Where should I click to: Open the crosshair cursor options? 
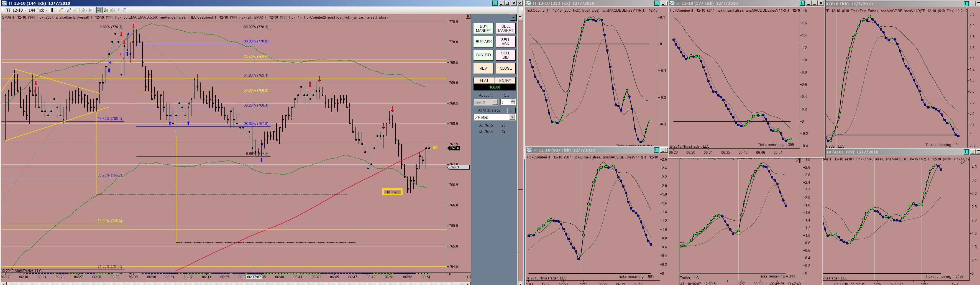coord(84,10)
